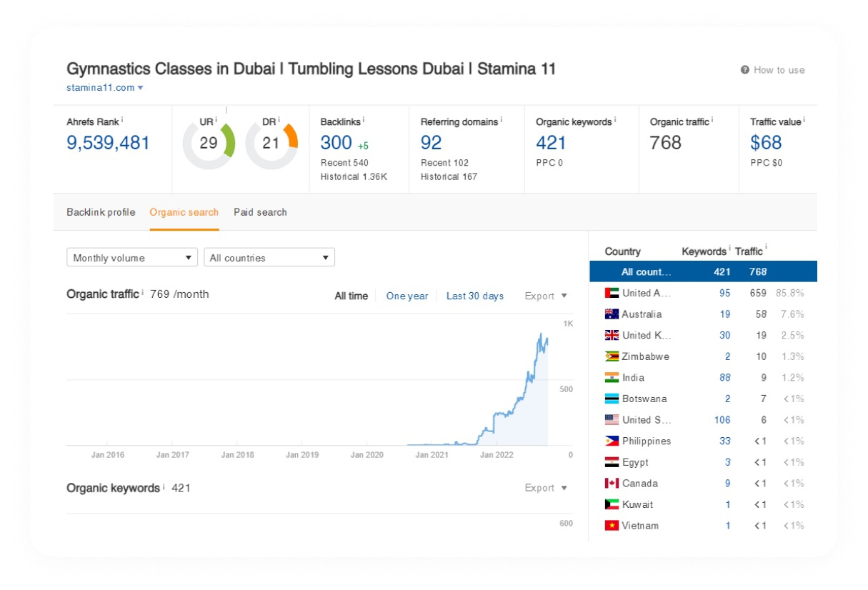
Task: Click the info icon beside the Organic traffic chart title
Action: click(x=142, y=292)
